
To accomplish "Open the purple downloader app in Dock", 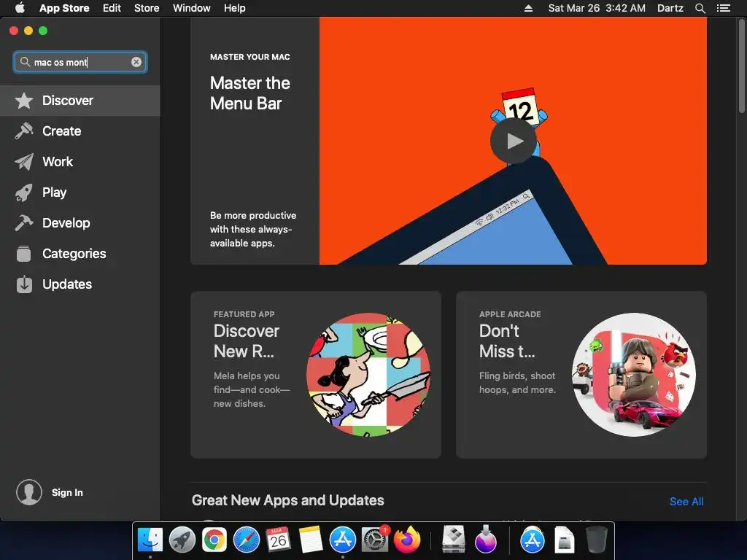I will [x=485, y=539].
